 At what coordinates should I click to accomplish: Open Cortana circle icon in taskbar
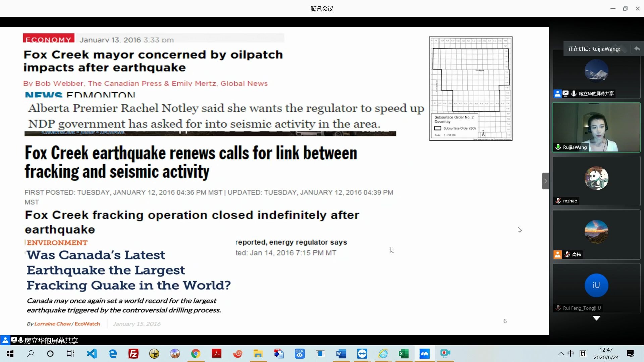pyautogui.click(x=50, y=354)
